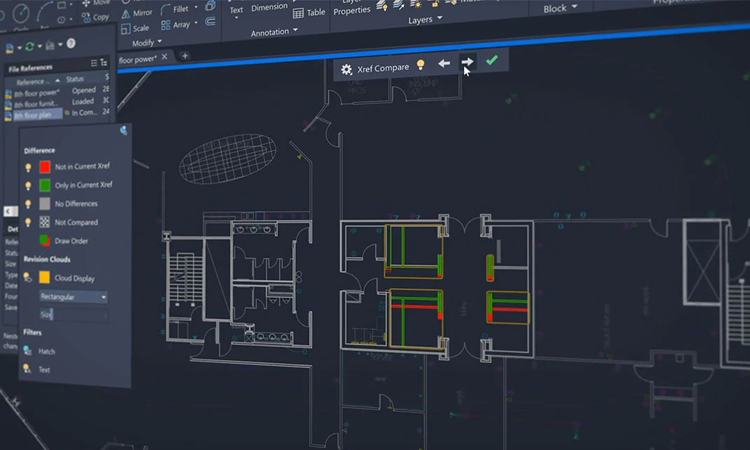Open the Rectangular cloud shape dropdown
This screenshot has width=750, height=450.
[73, 297]
